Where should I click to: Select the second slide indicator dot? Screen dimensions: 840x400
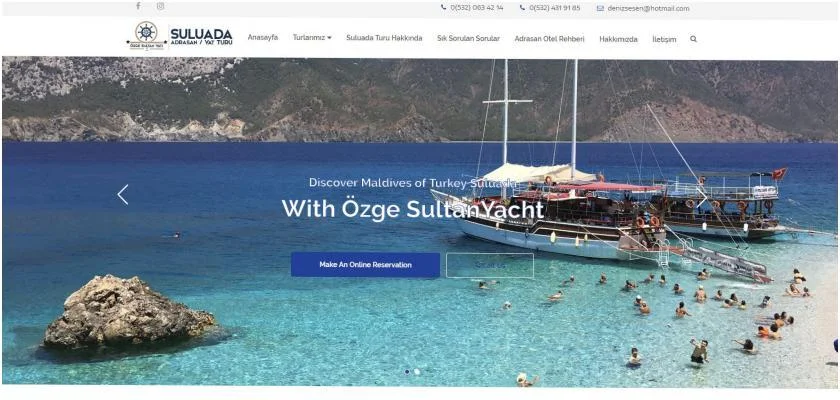(x=417, y=372)
